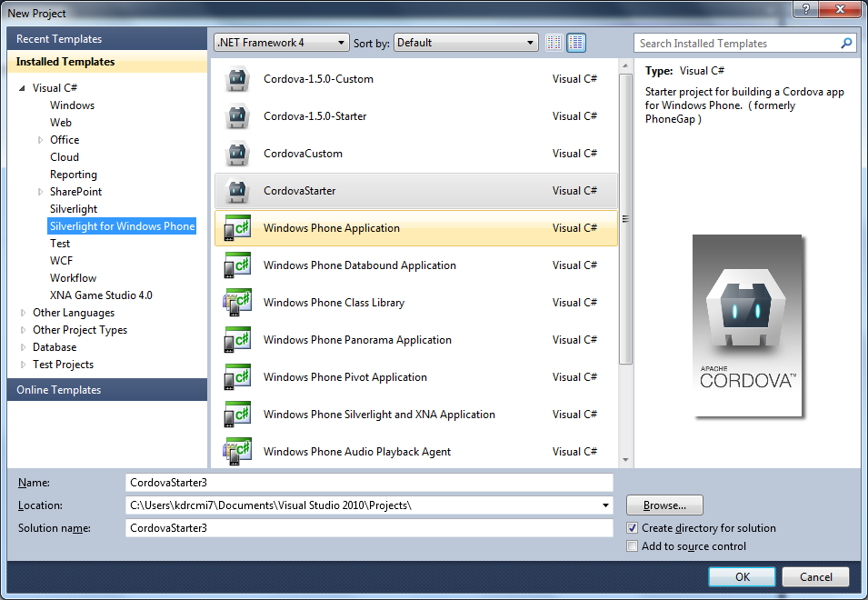The width and height of the screenshot is (868, 600).
Task: Click the project Name input field
Action: 369,483
